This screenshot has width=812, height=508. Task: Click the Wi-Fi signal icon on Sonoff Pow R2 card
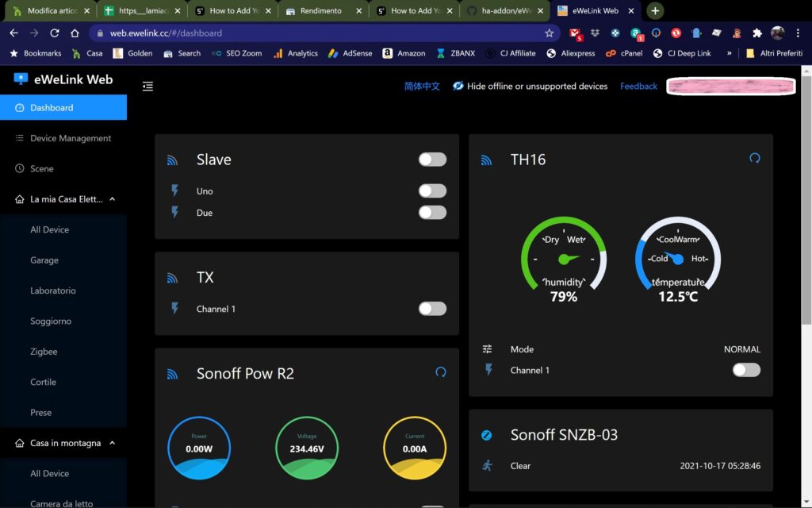pyautogui.click(x=172, y=374)
